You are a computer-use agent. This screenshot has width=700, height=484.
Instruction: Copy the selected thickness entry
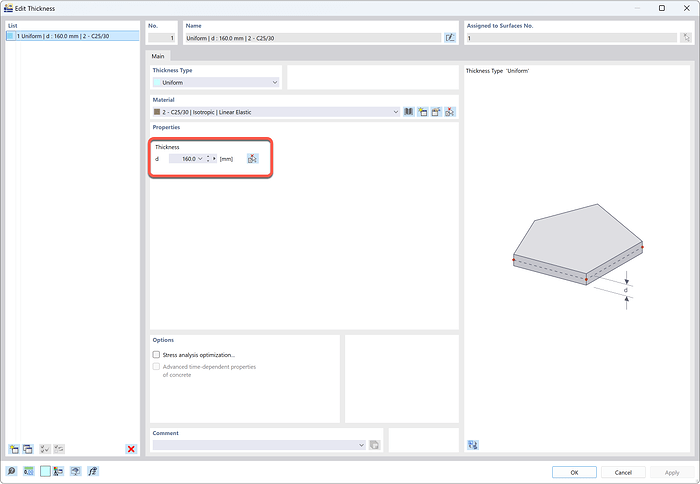pos(28,449)
